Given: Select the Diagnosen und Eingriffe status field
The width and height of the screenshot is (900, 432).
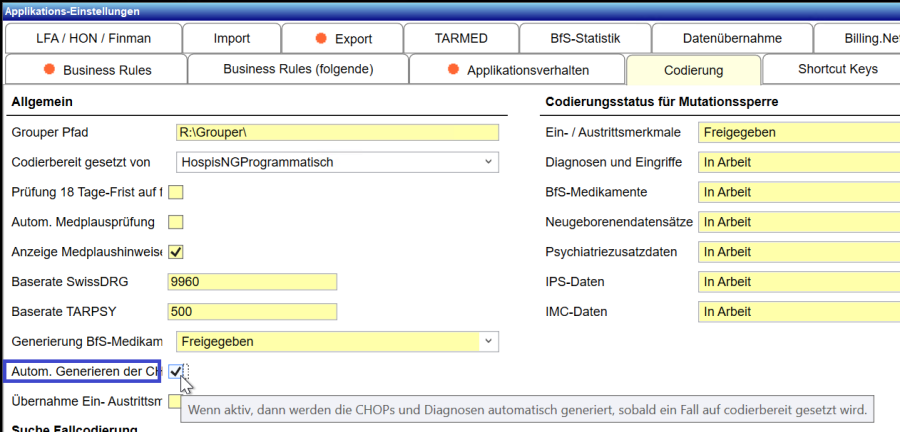Looking at the screenshot, I should click(798, 162).
